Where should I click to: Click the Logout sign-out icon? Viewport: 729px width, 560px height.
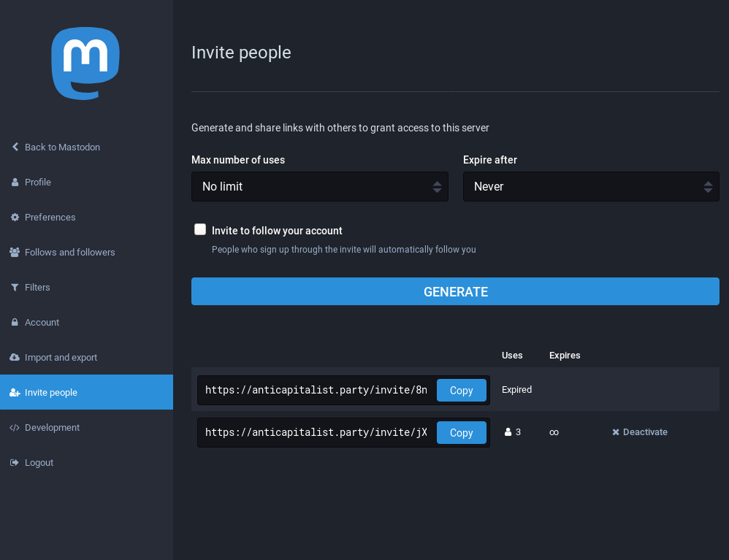click(15, 462)
